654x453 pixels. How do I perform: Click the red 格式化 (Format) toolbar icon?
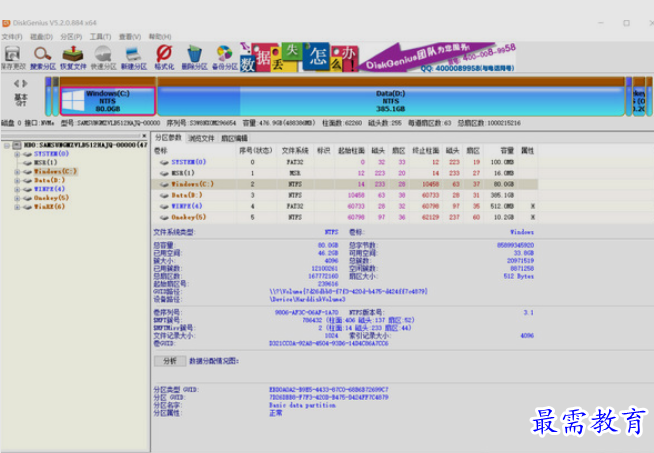coord(164,58)
